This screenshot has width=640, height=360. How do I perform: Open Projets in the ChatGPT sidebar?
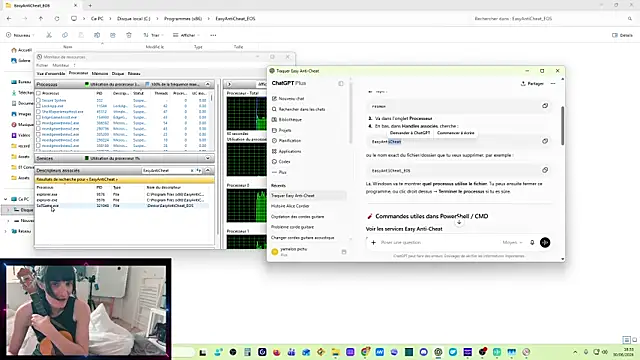(x=282, y=130)
